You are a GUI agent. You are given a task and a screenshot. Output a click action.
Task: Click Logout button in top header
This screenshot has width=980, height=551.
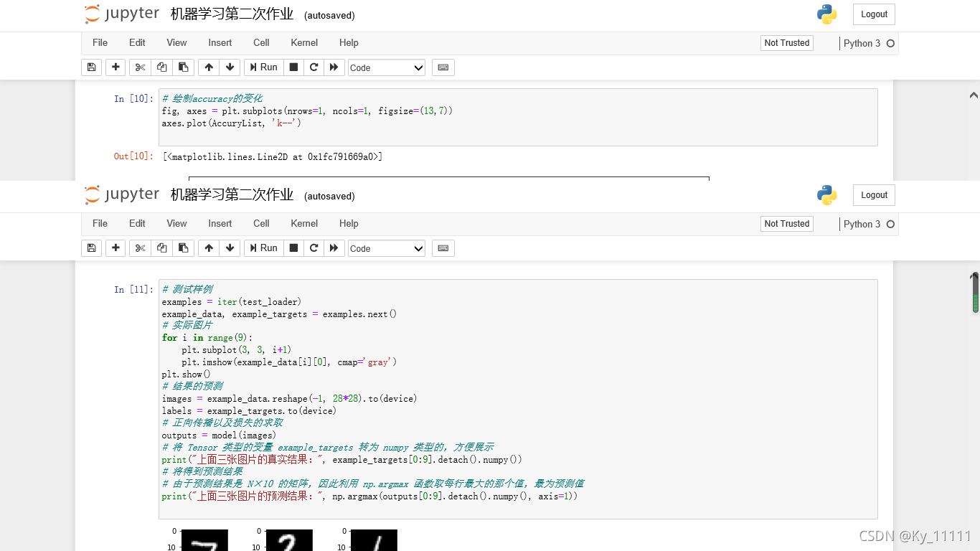(874, 14)
